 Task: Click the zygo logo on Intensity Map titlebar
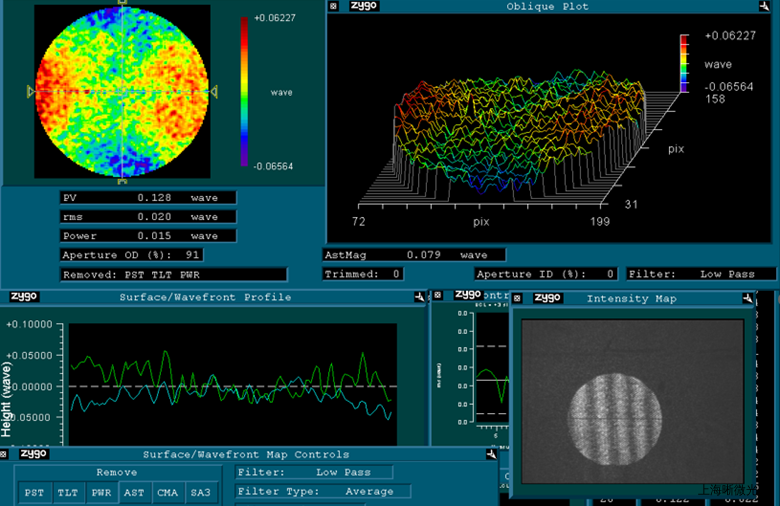click(x=548, y=298)
